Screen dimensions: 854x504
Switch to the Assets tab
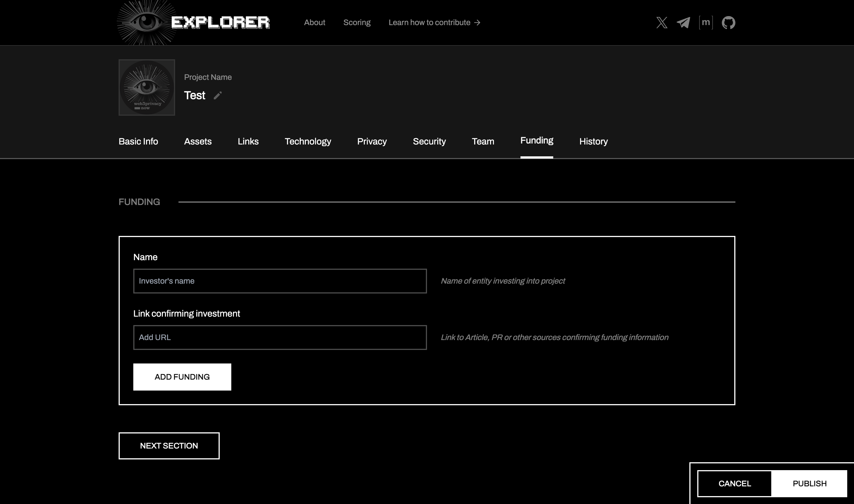point(198,141)
